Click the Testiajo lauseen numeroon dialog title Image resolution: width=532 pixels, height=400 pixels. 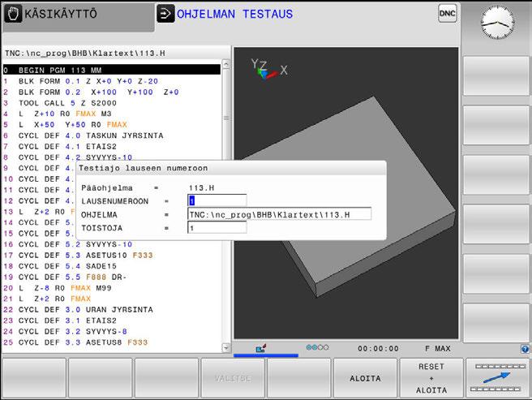coord(143,168)
